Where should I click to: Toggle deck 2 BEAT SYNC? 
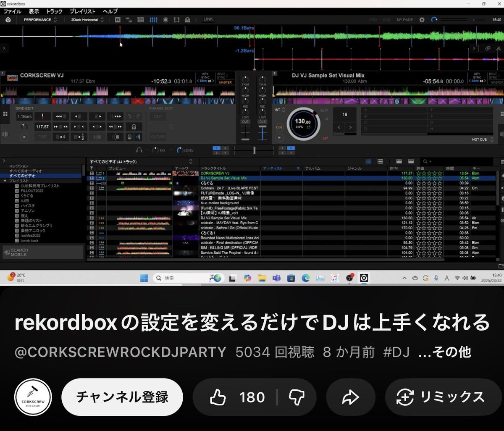[493, 76]
